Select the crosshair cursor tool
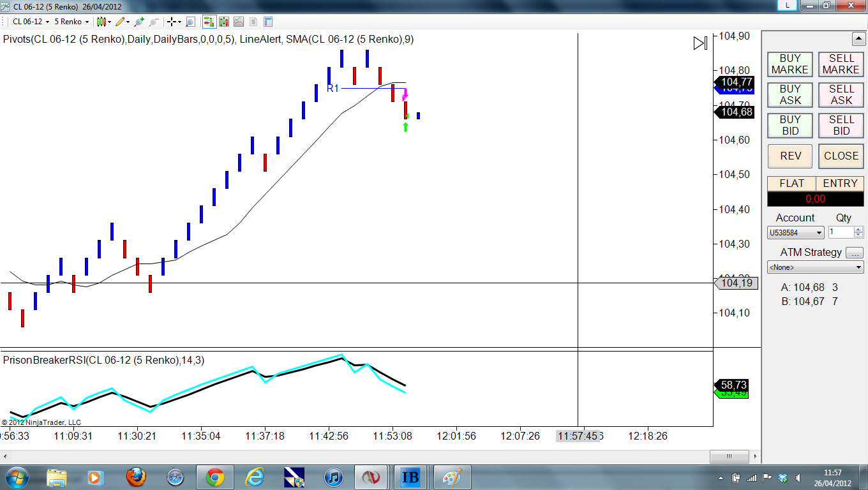868x490 pixels. [x=171, y=22]
